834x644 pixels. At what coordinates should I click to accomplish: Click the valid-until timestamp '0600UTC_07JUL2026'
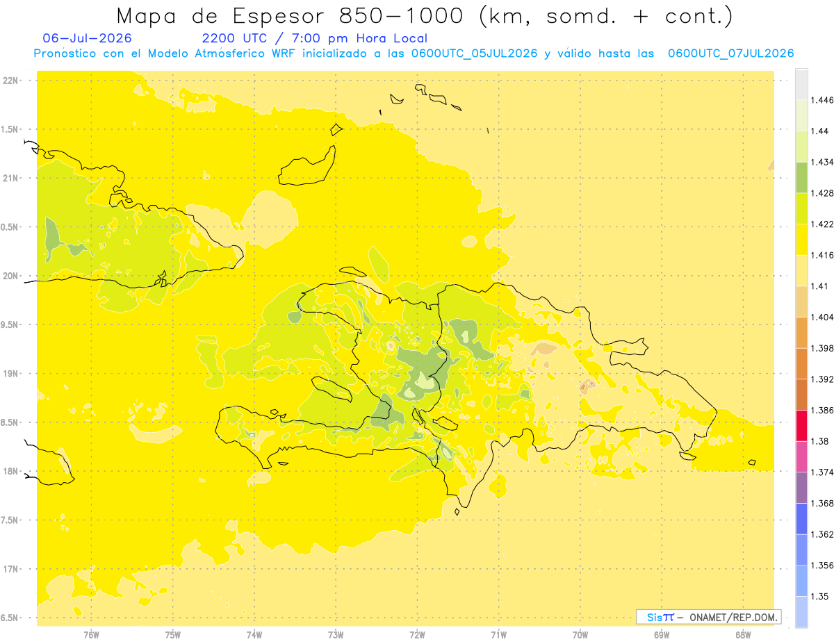730,53
